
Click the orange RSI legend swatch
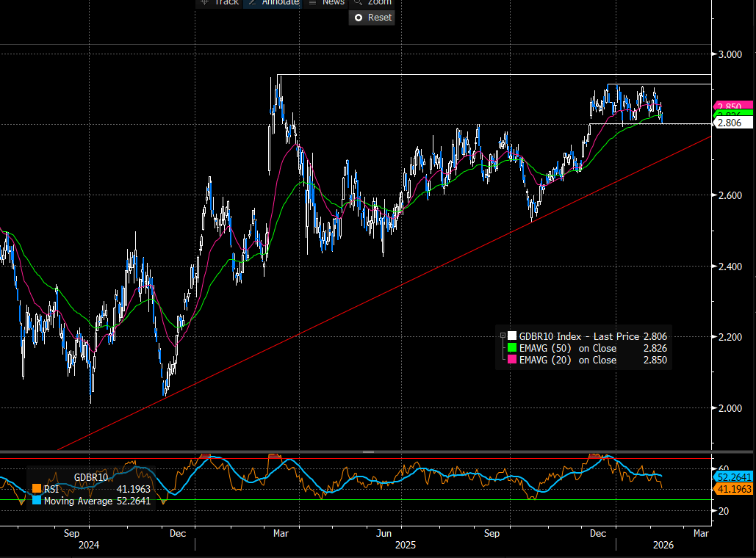click(x=37, y=489)
